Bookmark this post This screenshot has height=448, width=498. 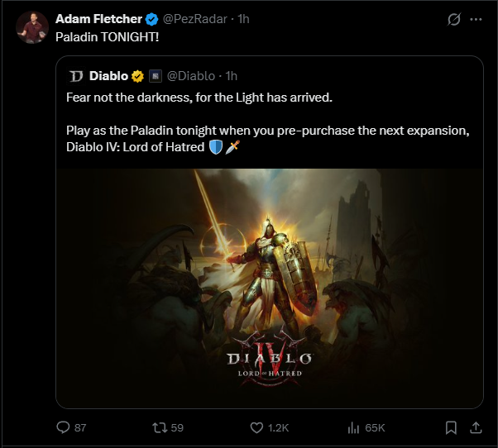pyautogui.click(x=450, y=427)
